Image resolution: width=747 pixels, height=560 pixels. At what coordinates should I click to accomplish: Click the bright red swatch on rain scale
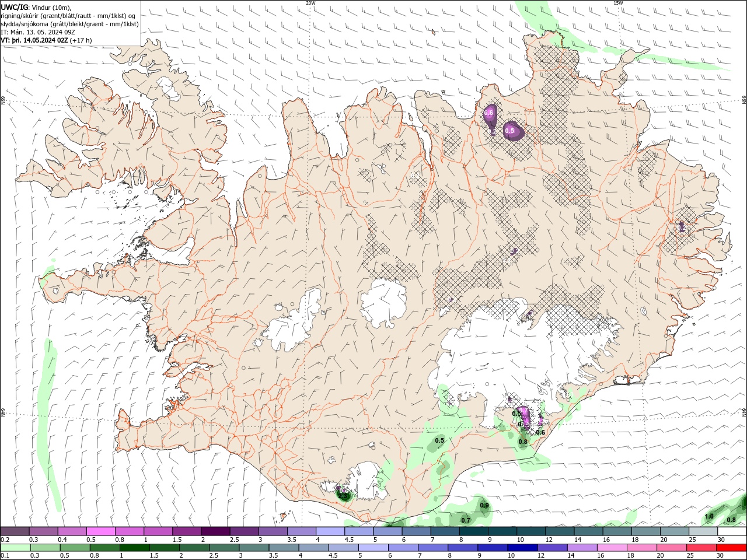pyautogui.click(x=732, y=547)
